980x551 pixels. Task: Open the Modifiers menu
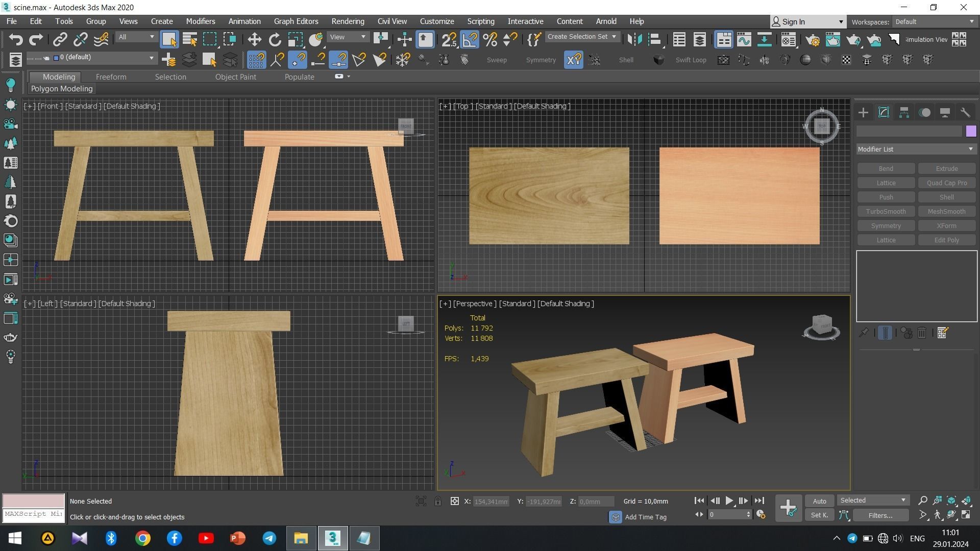click(x=200, y=21)
